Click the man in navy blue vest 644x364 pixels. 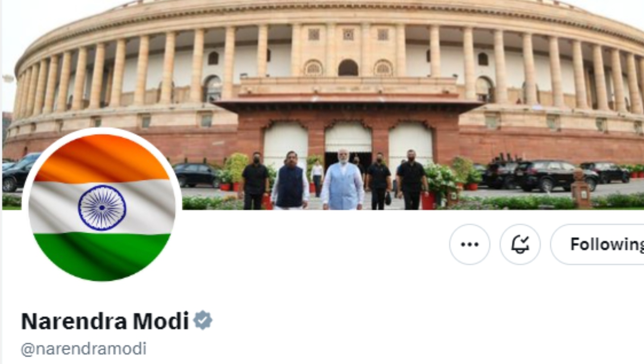point(290,181)
